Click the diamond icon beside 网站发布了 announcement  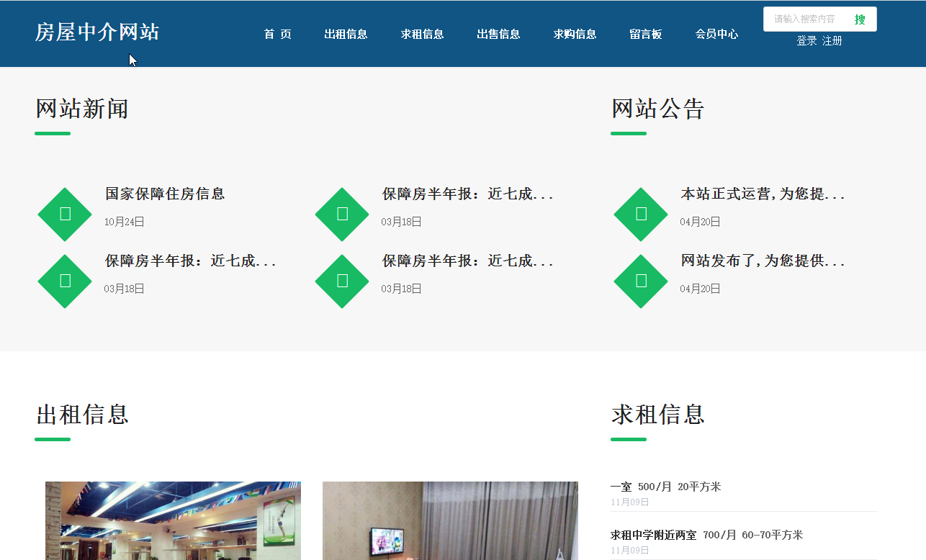pos(641,281)
